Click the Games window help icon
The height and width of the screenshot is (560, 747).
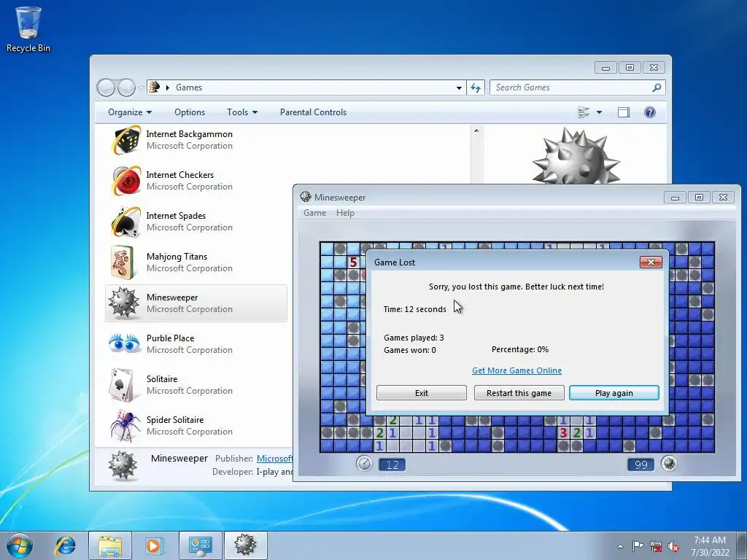(x=650, y=112)
